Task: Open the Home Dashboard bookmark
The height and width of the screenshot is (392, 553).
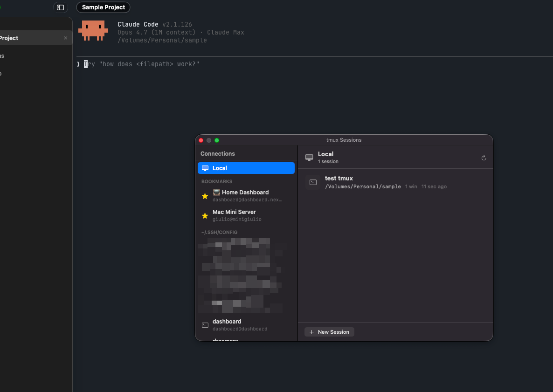Action: click(246, 196)
